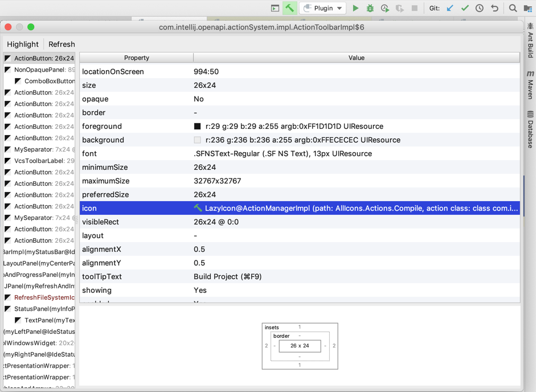The height and width of the screenshot is (392, 536).
Task: Click the Run with Coverage icon
Action: click(x=385, y=9)
